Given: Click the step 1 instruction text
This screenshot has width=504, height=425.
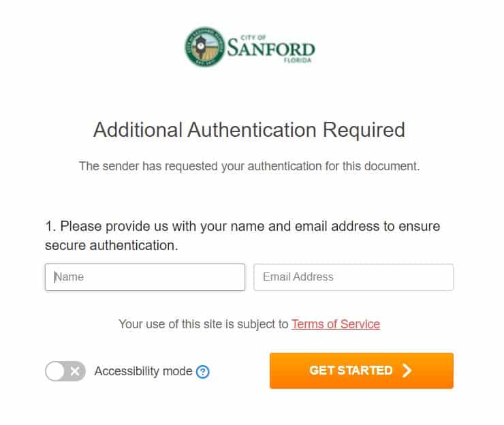Looking at the screenshot, I should [x=242, y=236].
